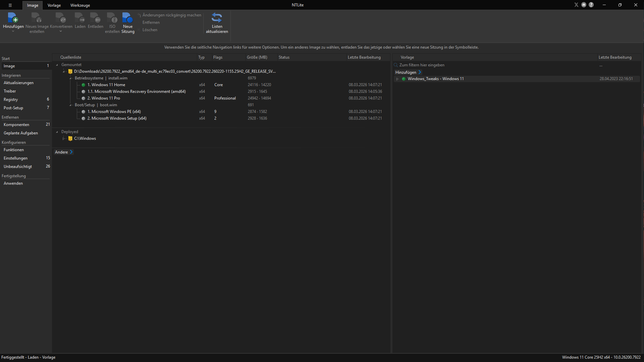This screenshot has height=362, width=644.
Task: Expand the C:\Windows deployed entry
Action: pyautogui.click(x=63, y=139)
